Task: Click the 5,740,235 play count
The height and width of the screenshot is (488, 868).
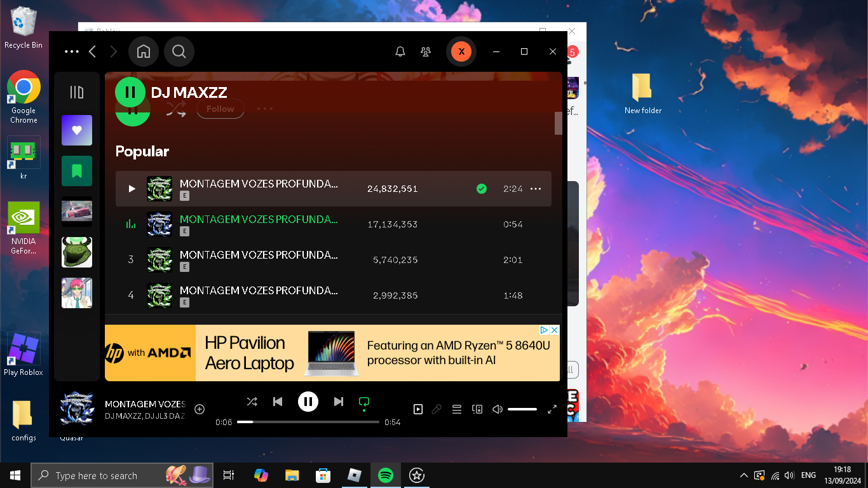Action: (x=395, y=260)
